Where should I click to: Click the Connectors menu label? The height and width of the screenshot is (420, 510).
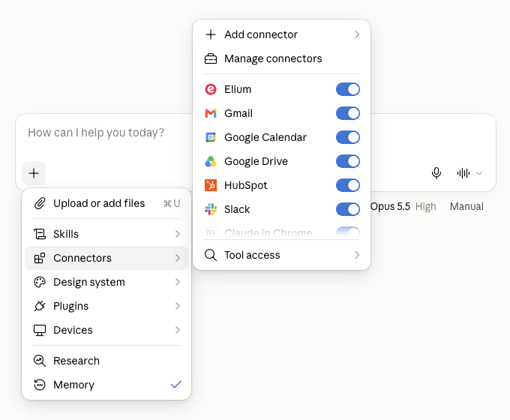pos(82,258)
